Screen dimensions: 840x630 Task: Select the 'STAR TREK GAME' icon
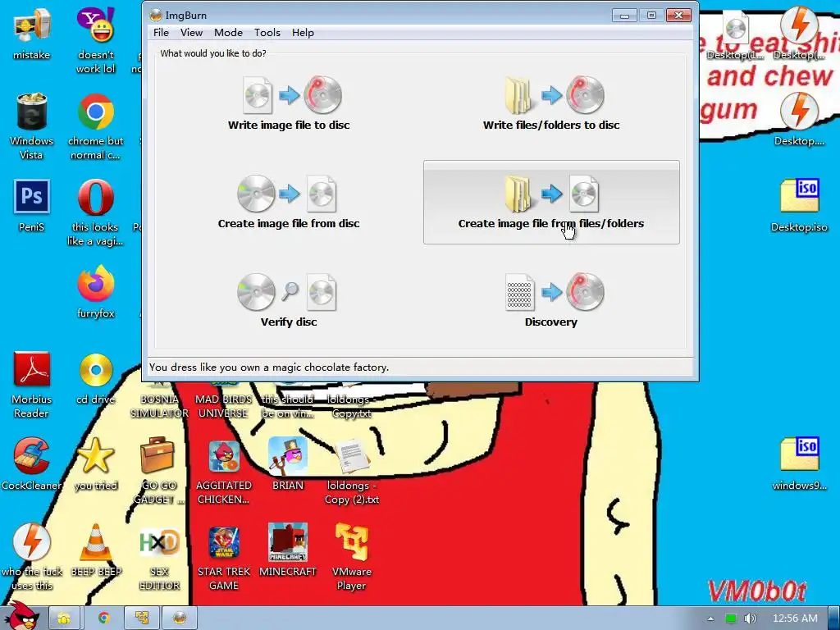pyautogui.click(x=224, y=557)
